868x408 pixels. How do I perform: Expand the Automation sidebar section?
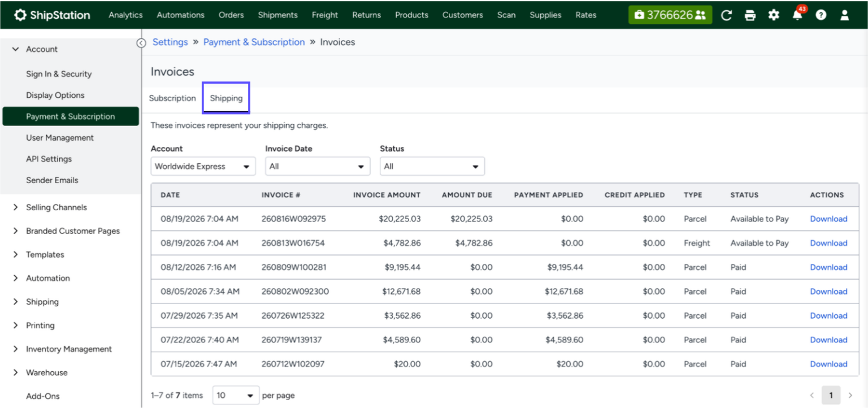[15, 278]
